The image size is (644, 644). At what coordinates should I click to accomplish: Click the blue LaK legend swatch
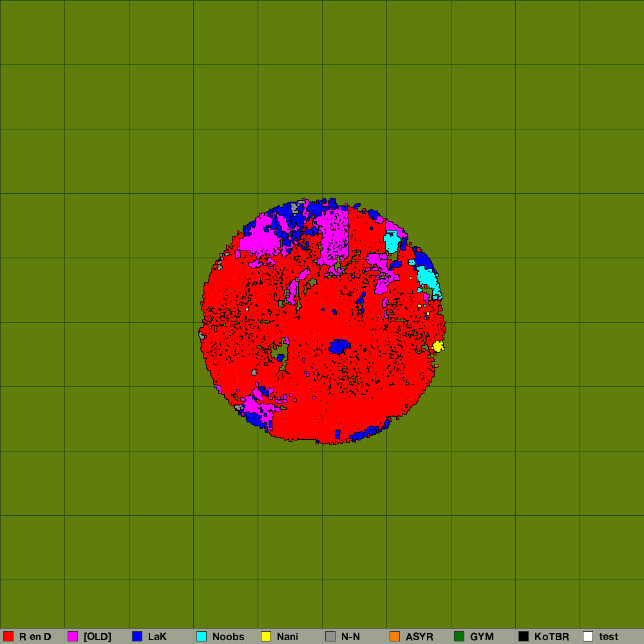click(x=137, y=636)
